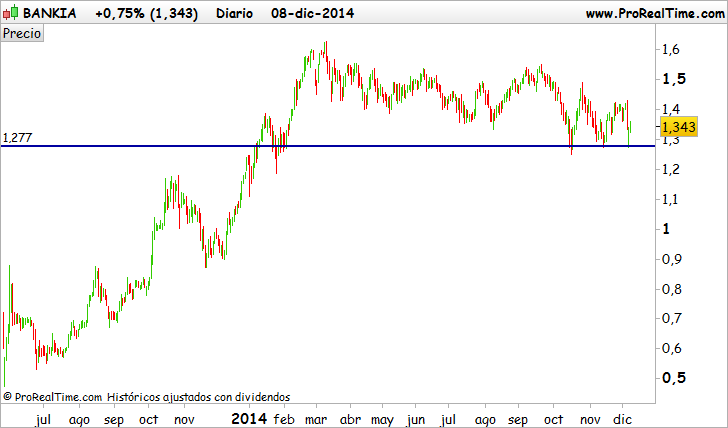This screenshot has height=428, width=728.
Task: Select the blue 1,277 horizontal support line
Action: [328, 146]
